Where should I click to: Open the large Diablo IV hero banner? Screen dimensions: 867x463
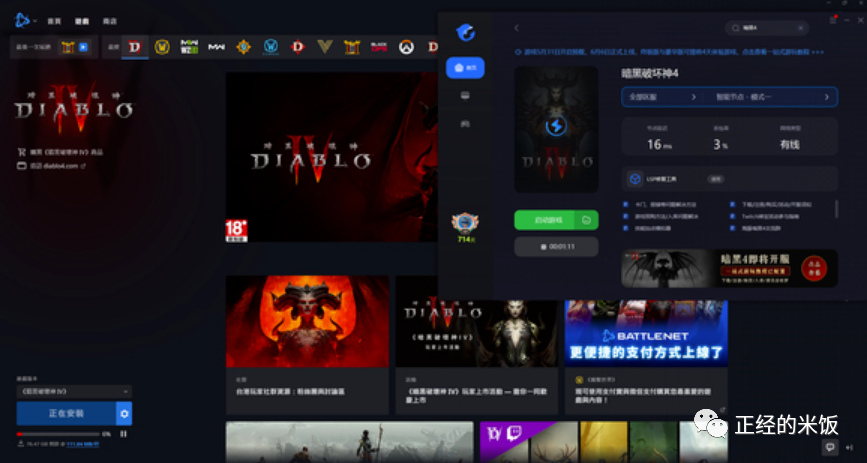332,157
